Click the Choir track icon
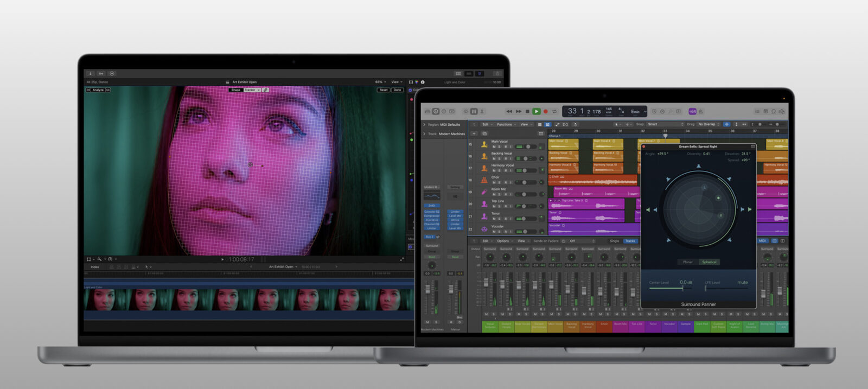 click(x=484, y=180)
